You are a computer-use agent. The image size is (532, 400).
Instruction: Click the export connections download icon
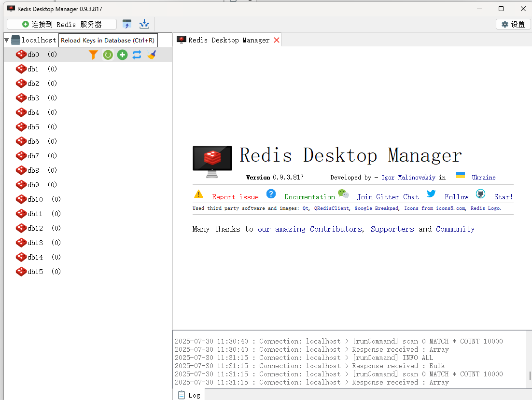[x=144, y=24]
